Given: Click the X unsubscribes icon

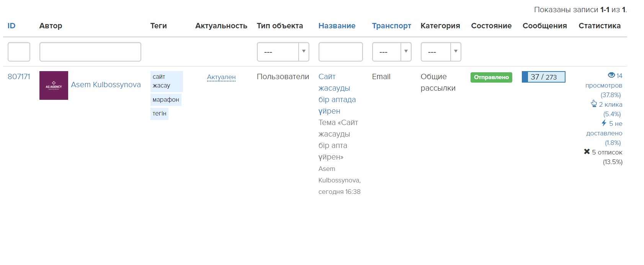Looking at the screenshot, I should click(x=587, y=152).
